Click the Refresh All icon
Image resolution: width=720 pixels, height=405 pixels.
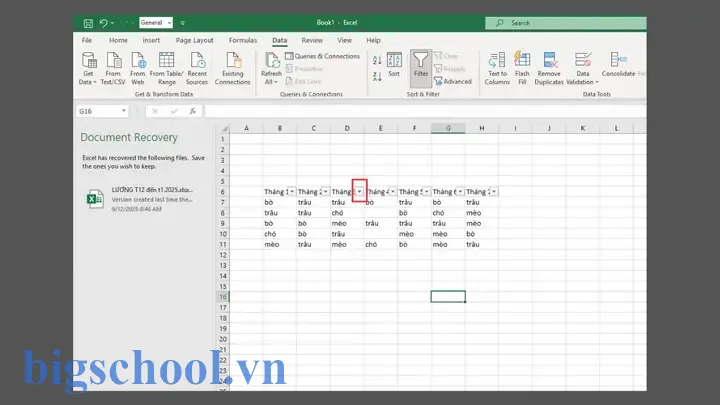coord(271,61)
